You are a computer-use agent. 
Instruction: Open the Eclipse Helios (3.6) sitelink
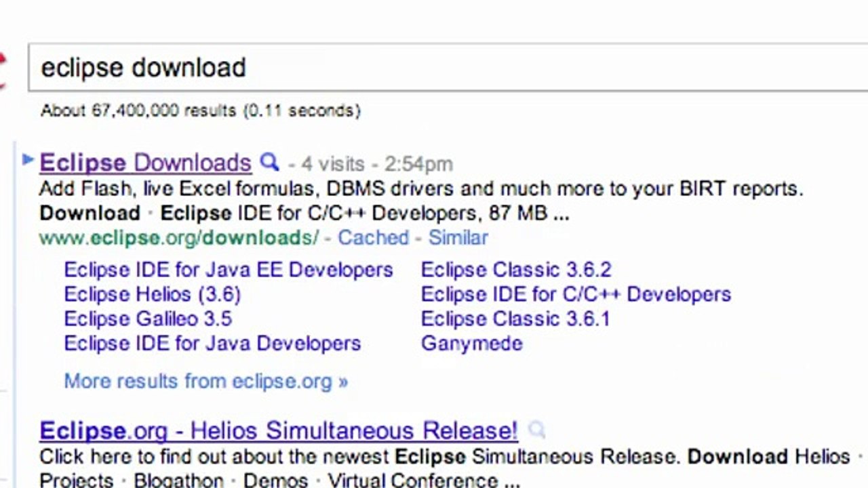152,294
